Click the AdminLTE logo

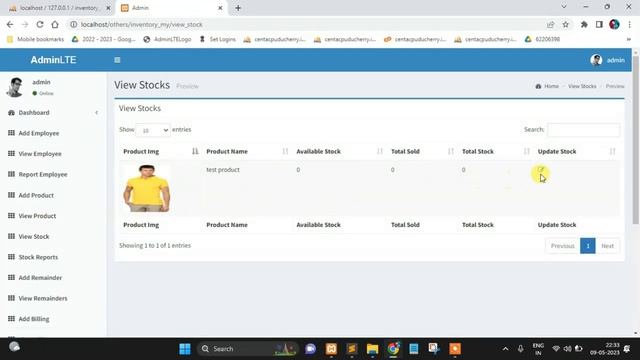click(53, 60)
